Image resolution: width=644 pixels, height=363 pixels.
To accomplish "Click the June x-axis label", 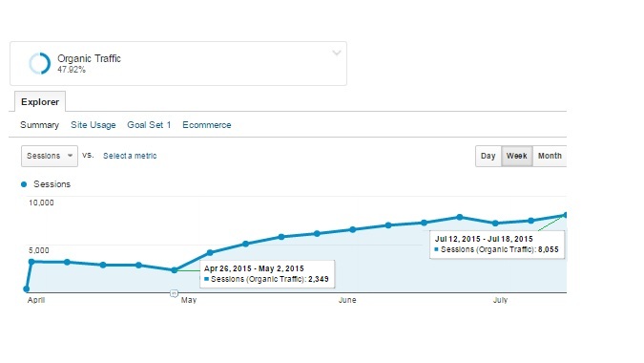I will [x=347, y=300].
